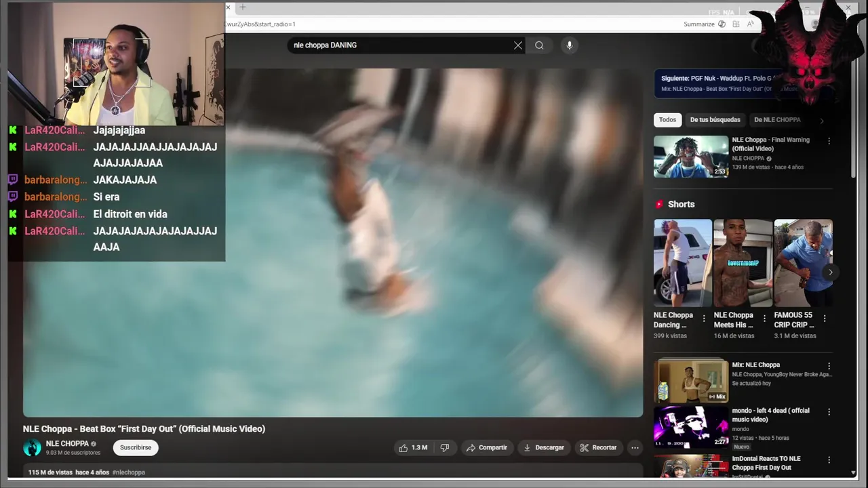This screenshot has width=868, height=488.
Task: Open options for NLE Choppa Meets His short
Action: 764,319
